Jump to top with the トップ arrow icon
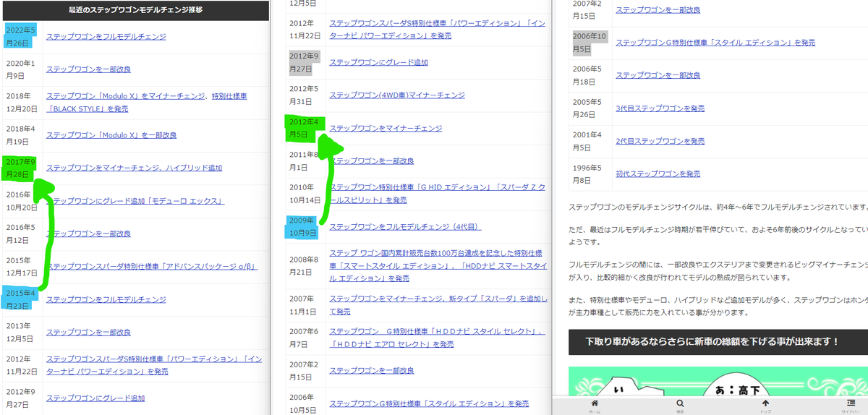This screenshot has width=868, height=415. point(765,406)
